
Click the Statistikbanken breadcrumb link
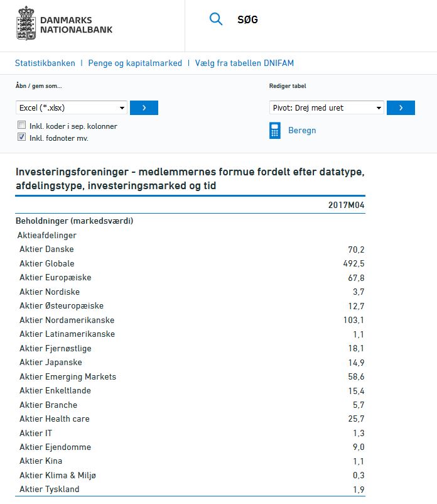pos(45,63)
